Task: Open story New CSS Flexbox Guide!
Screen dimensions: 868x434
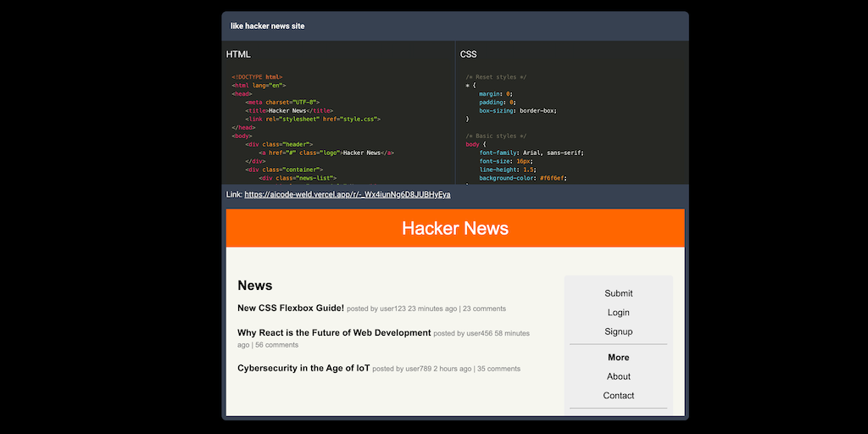Action: (291, 308)
